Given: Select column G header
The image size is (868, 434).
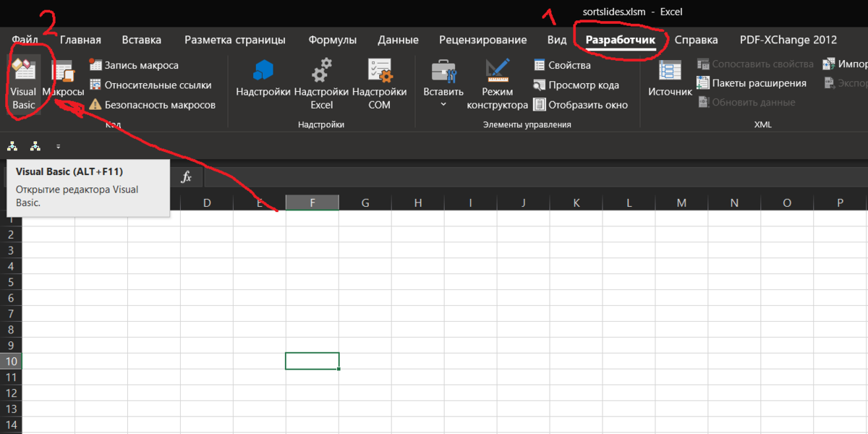Looking at the screenshot, I should pos(365,203).
